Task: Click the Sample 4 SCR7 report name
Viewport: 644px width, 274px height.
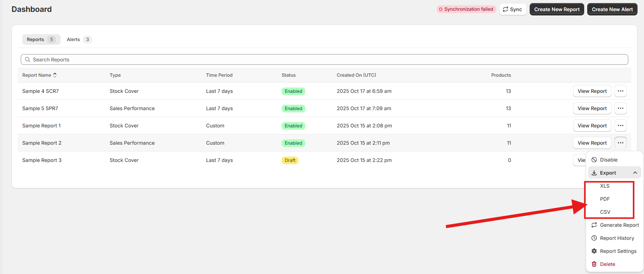Action: coord(40,91)
